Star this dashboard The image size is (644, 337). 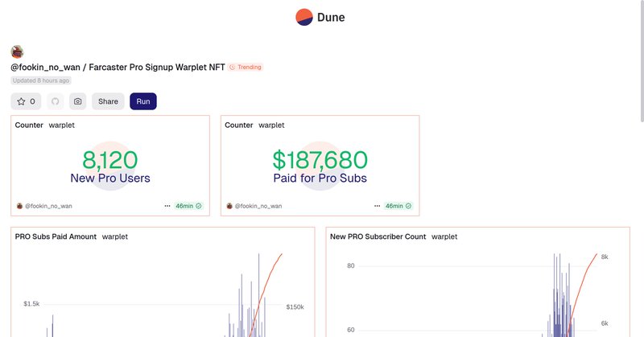(26, 101)
